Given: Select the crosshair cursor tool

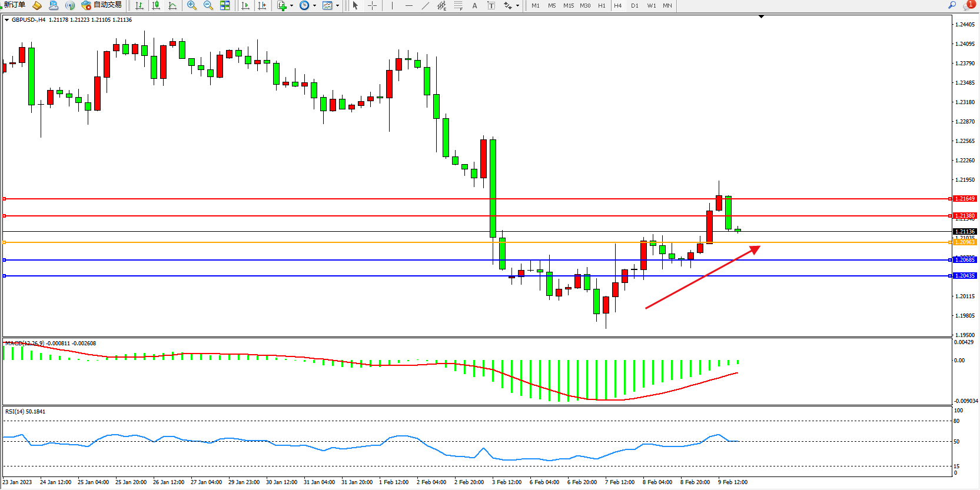Looking at the screenshot, I should coord(372,5).
